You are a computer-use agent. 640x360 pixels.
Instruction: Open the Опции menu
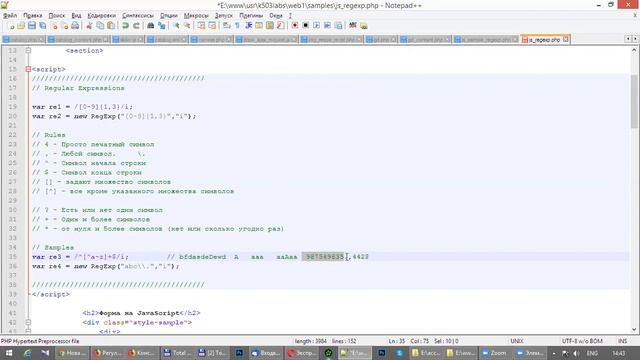coord(169,16)
